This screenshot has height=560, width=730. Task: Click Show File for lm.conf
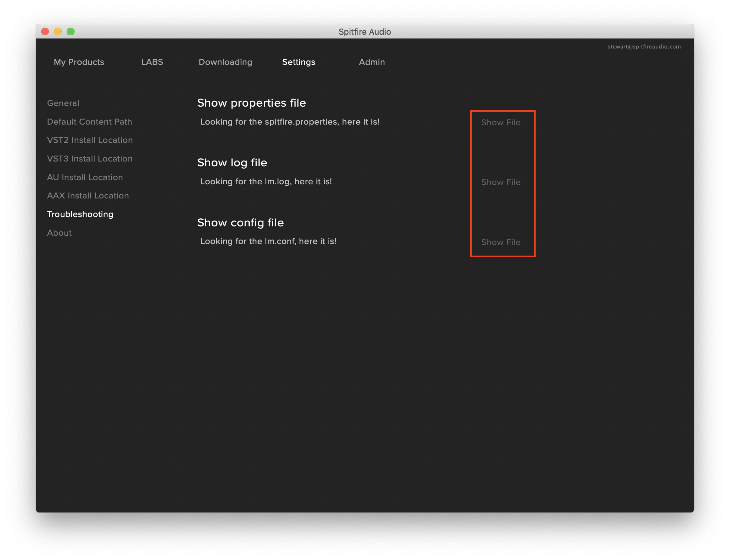coord(501,242)
